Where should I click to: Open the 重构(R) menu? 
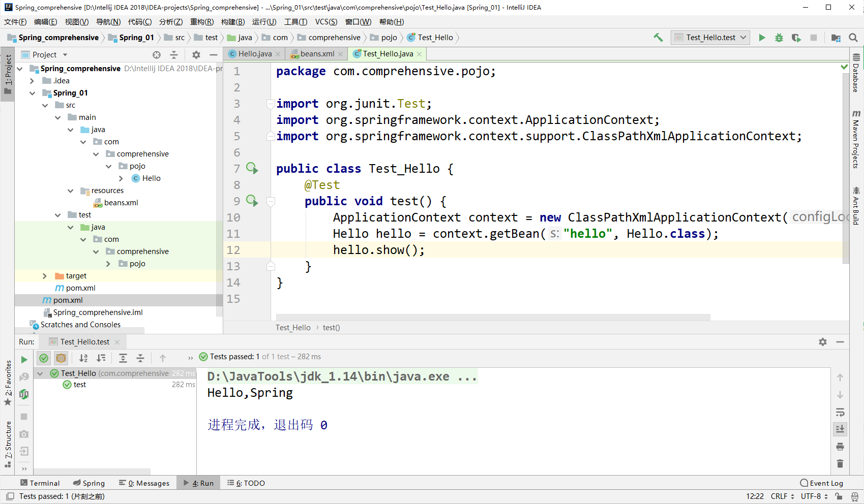tap(202, 22)
